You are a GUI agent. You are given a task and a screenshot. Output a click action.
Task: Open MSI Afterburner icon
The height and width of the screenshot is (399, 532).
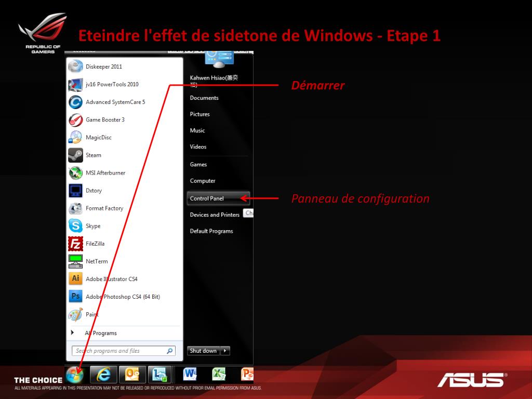pyautogui.click(x=75, y=172)
